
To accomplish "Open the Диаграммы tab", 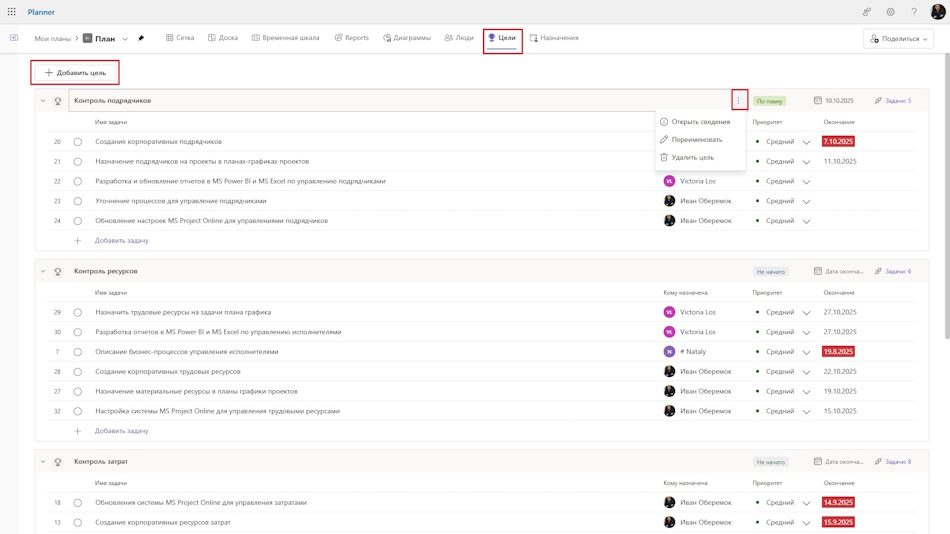I will (407, 38).
